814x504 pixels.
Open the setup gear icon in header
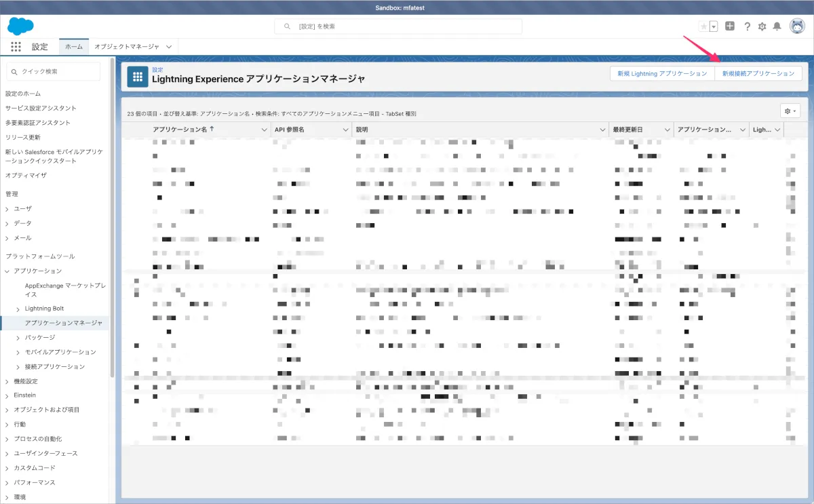click(x=762, y=26)
